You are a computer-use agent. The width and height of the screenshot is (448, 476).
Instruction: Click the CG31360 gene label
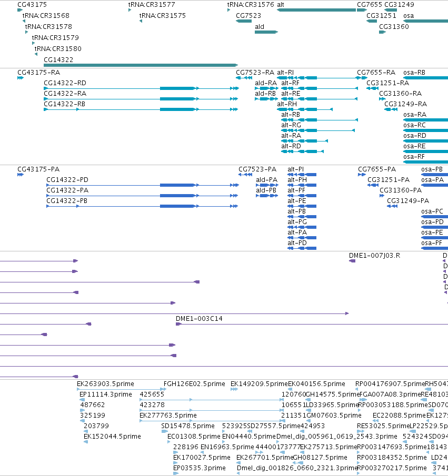[394, 27]
